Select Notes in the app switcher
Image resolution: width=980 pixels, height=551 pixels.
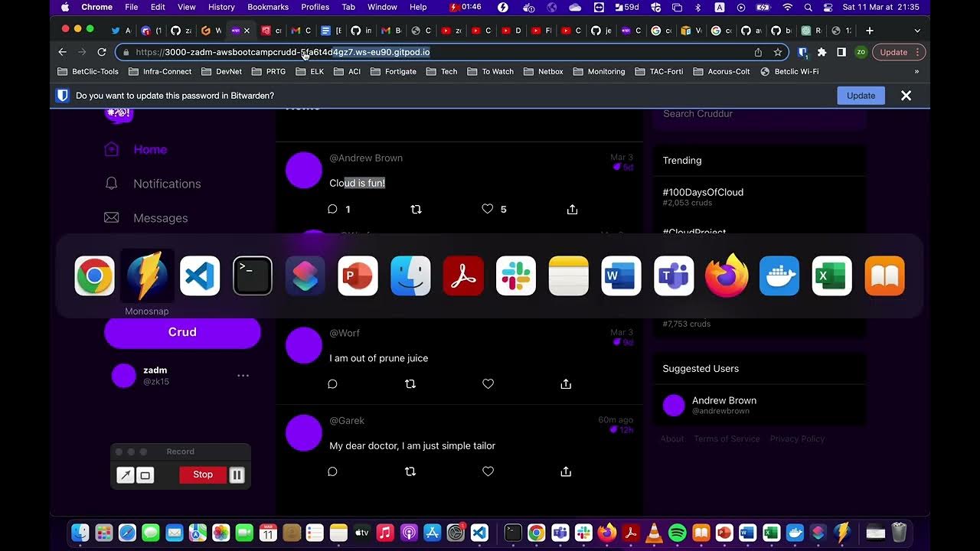click(569, 275)
